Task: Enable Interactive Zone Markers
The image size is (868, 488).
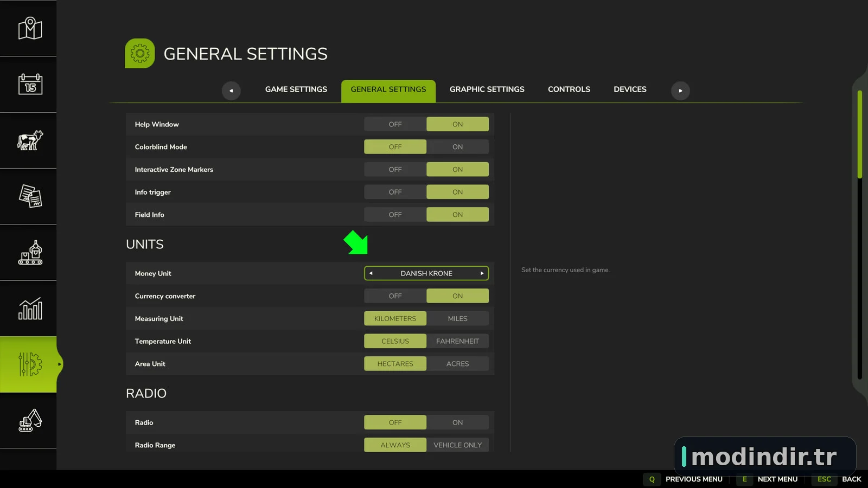Action: click(x=457, y=170)
